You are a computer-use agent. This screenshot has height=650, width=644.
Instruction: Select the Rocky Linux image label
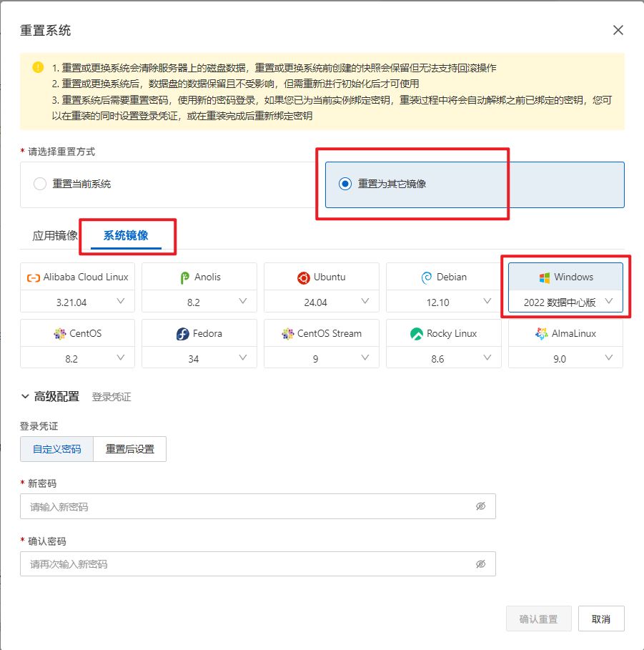(452, 333)
